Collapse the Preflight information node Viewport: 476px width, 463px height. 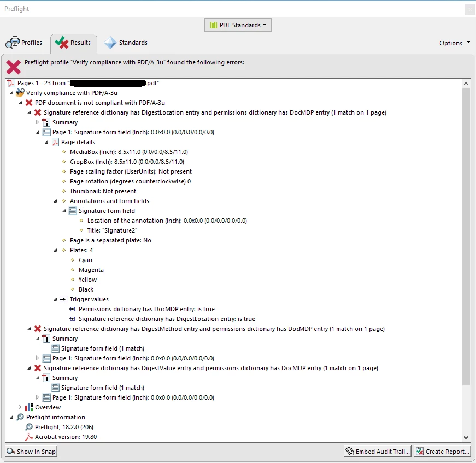pyautogui.click(x=11, y=417)
